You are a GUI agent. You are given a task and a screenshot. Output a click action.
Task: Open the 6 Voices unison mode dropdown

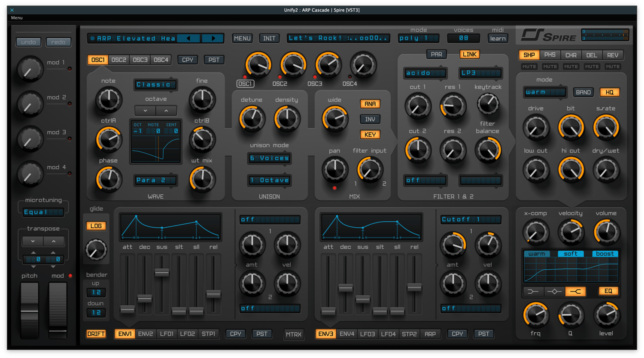270,158
